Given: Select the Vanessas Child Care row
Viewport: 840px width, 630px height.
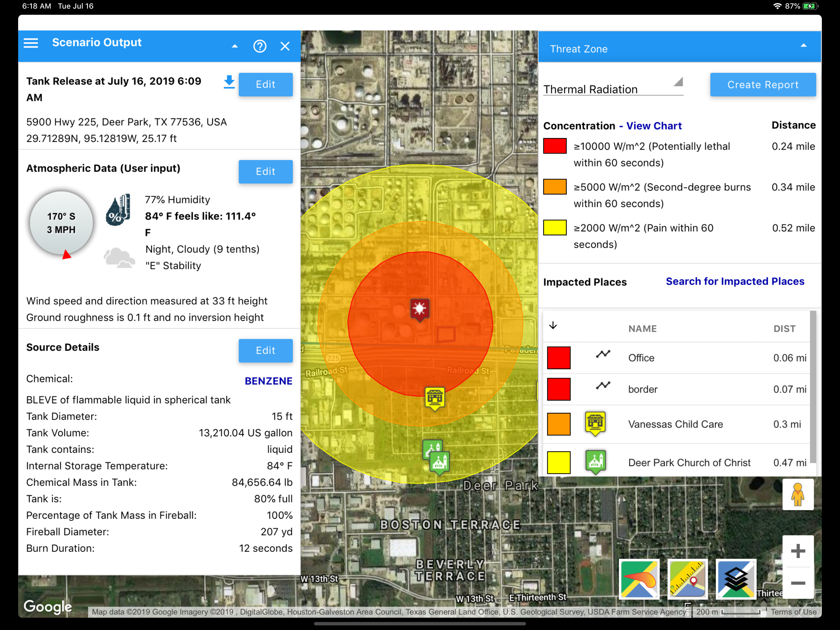Looking at the screenshot, I should click(676, 425).
